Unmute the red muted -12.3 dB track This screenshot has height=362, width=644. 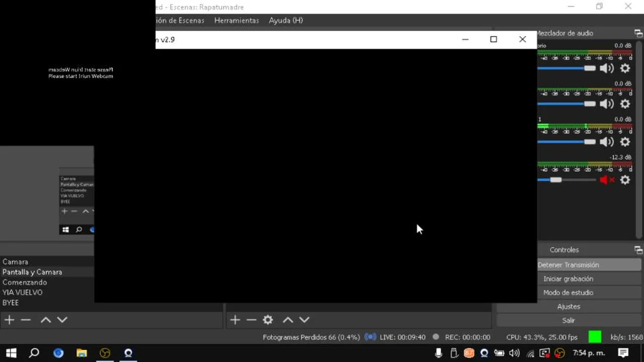(607, 179)
